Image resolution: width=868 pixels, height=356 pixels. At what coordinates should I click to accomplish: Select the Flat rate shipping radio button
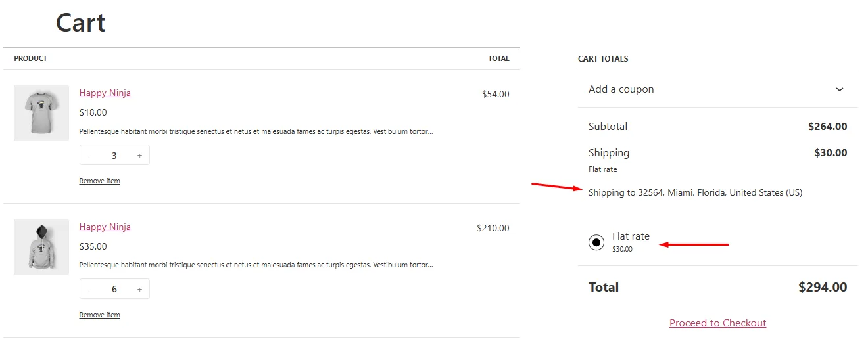pos(596,242)
